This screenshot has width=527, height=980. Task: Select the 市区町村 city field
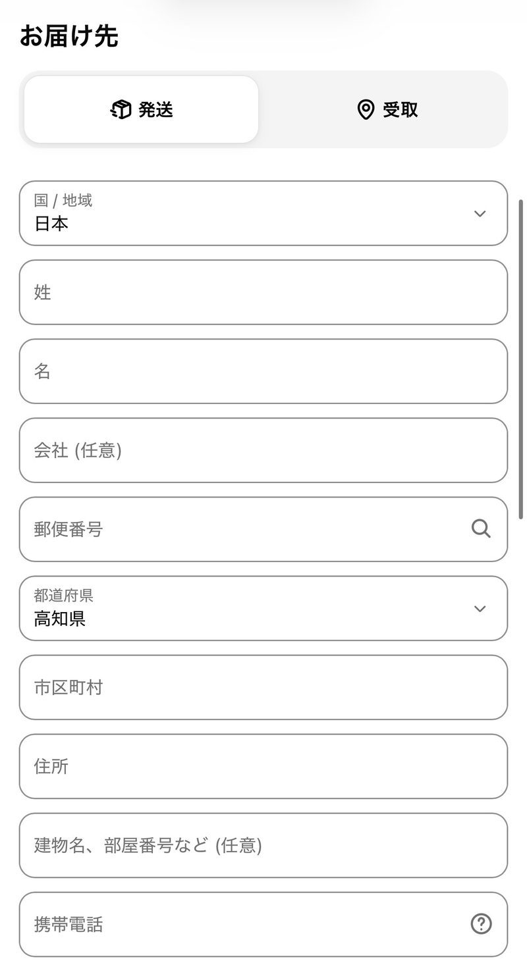(x=263, y=687)
